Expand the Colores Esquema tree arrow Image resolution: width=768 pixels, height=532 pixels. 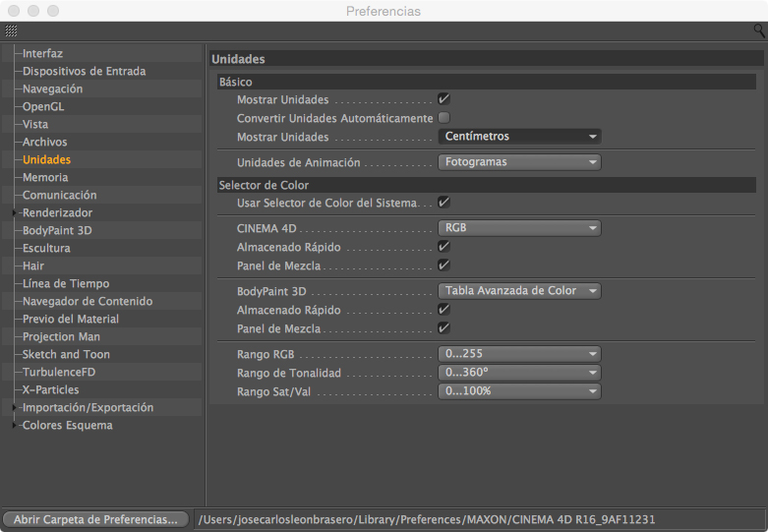(15, 426)
